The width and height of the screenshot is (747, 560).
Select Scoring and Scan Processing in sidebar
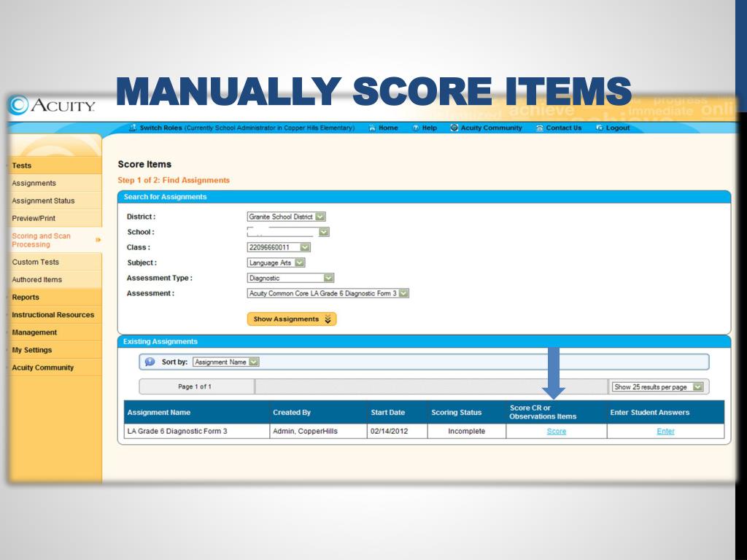click(54, 240)
